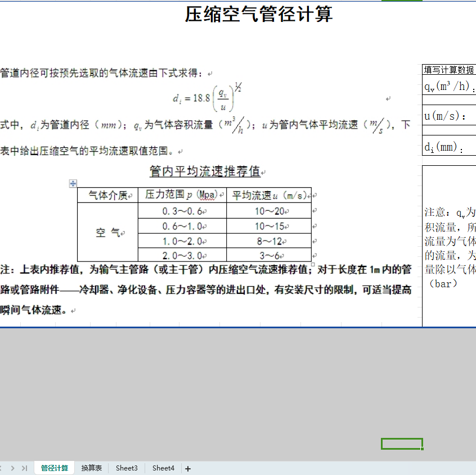Image resolution: width=476 pixels, height=475 pixels.
Task: Click the next sheet navigation arrow
Action: [x=13, y=468]
